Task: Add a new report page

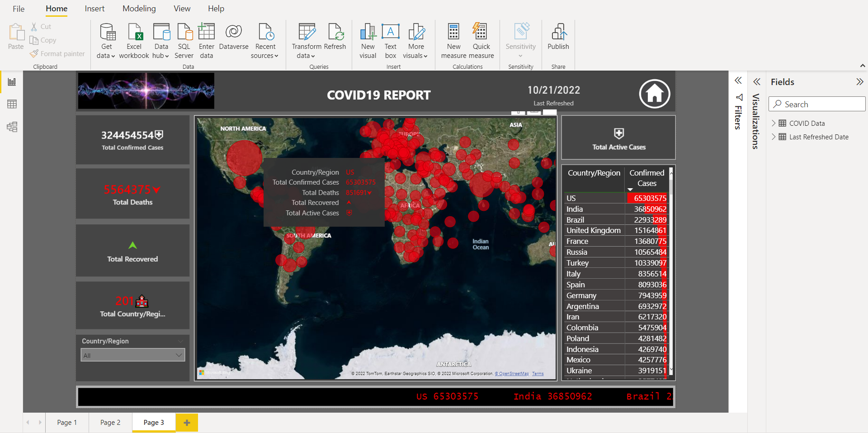Action: 187,423
